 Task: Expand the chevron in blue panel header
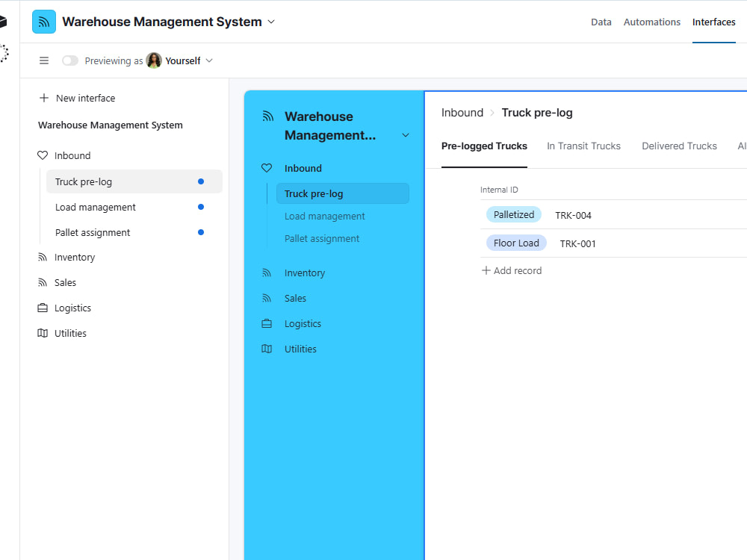(x=406, y=135)
